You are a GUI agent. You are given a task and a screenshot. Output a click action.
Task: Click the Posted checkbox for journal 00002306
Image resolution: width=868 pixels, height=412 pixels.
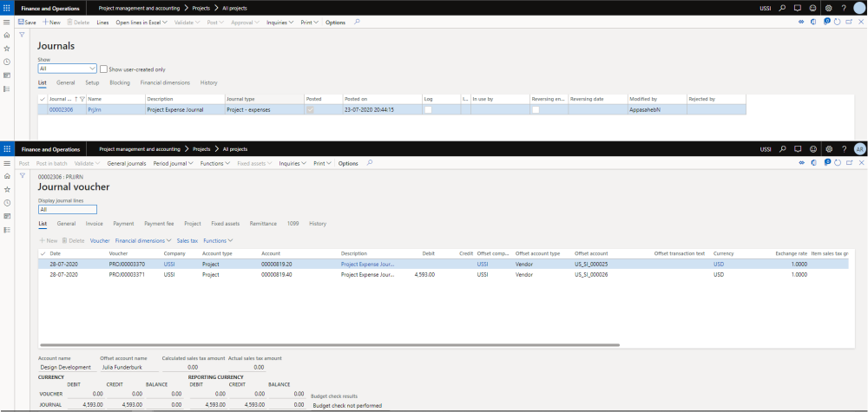[310, 109]
